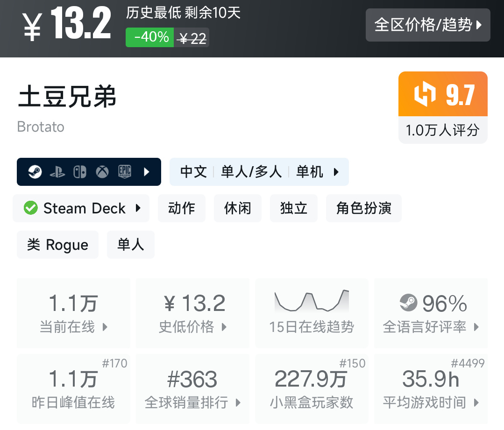Open 全区价格/趋势 regional price trends
504x430 pixels.
point(427,25)
